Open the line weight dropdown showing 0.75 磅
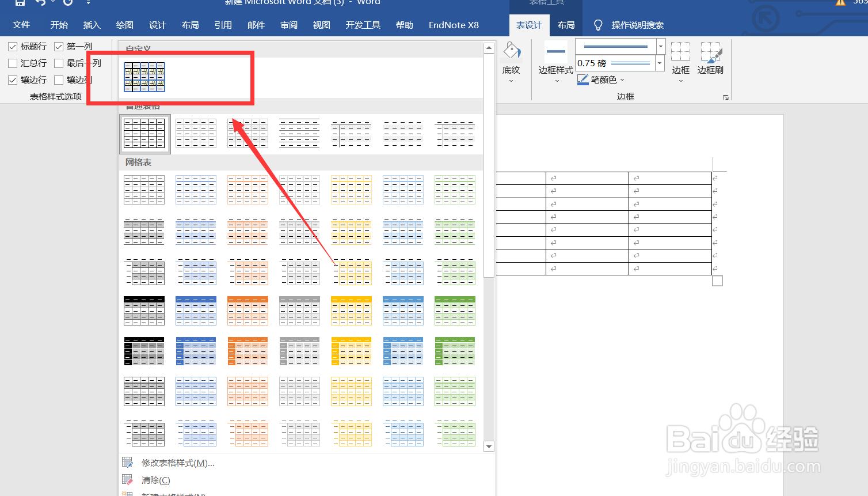868x496 pixels. 660,63
